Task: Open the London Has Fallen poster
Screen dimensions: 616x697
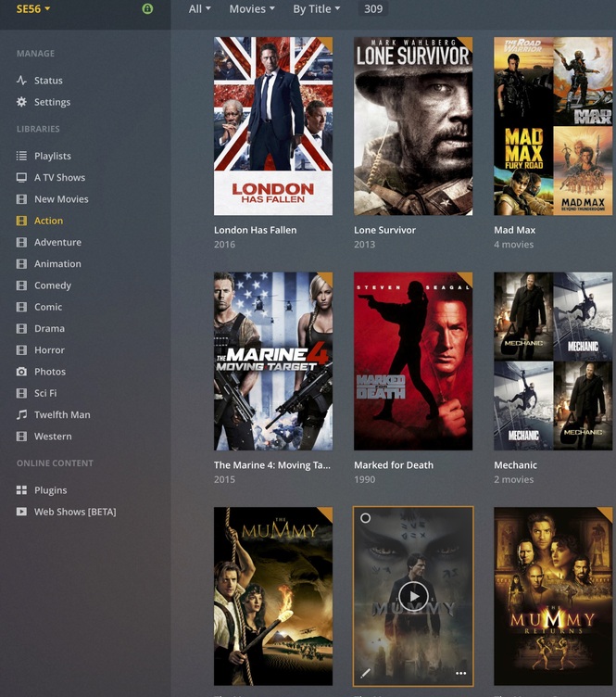Action: tap(273, 126)
